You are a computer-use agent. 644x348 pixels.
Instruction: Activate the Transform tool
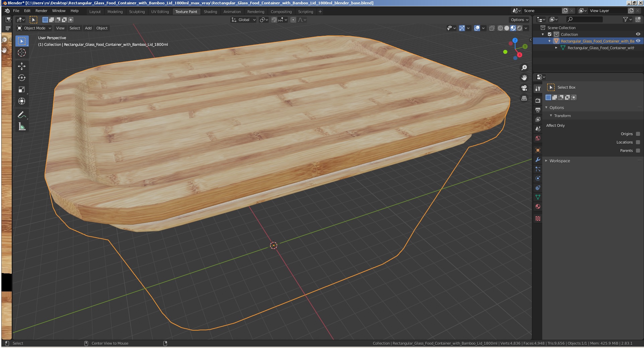pos(22,101)
